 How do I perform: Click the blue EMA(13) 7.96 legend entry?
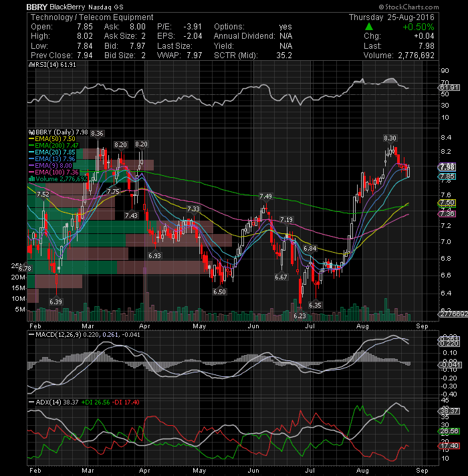pos(52,158)
